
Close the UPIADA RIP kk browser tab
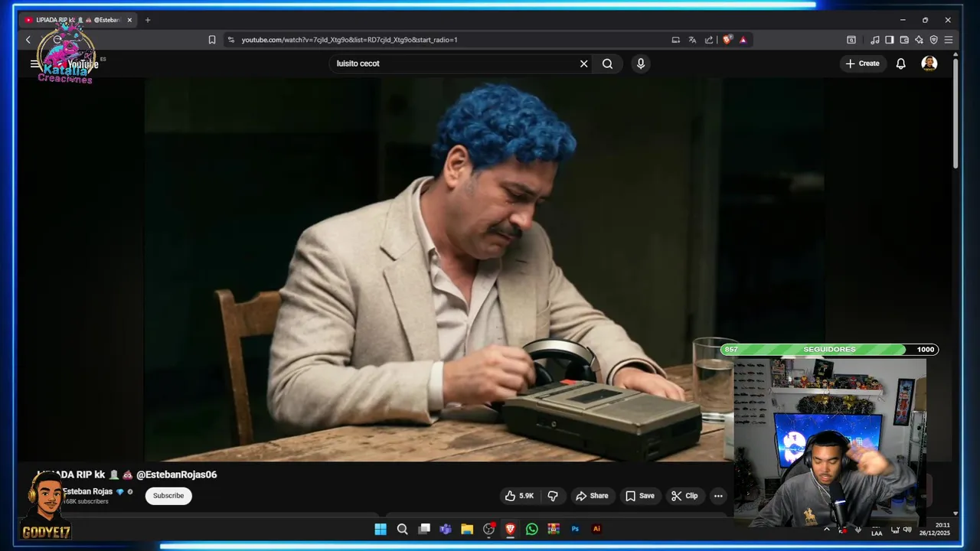pyautogui.click(x=129, y=20)
